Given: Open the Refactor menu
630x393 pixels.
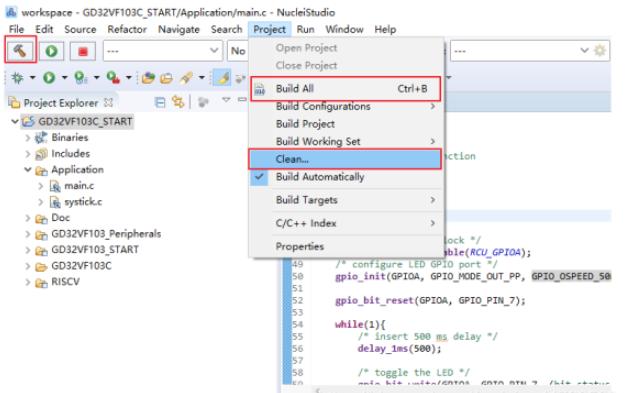Looking at the screenshot, I should [127, 29].
